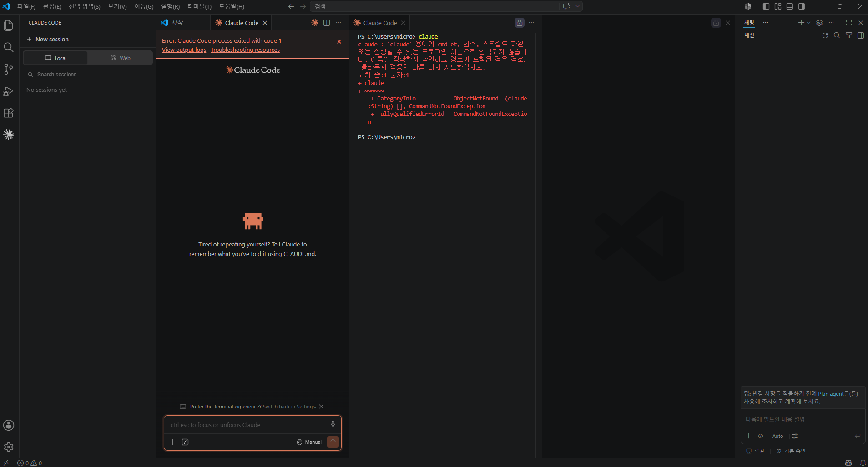Open the Plan agent link in the tip

click(x=831, y=394)
